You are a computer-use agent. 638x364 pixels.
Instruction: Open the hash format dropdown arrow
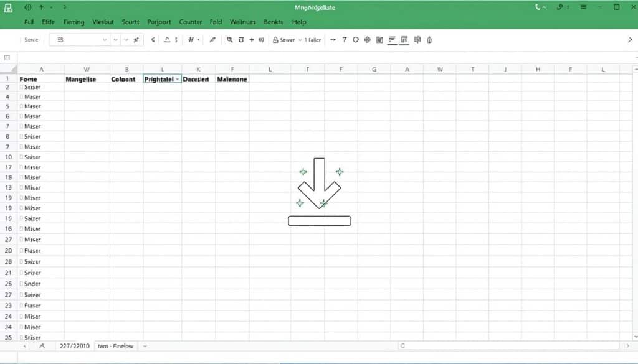pos(199,40)
